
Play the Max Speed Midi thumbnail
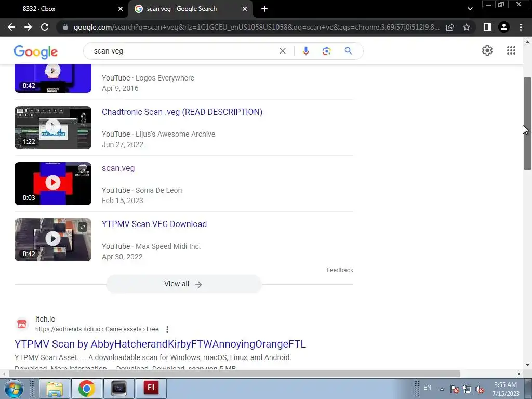pyautogui.click(x=53, y=240)
